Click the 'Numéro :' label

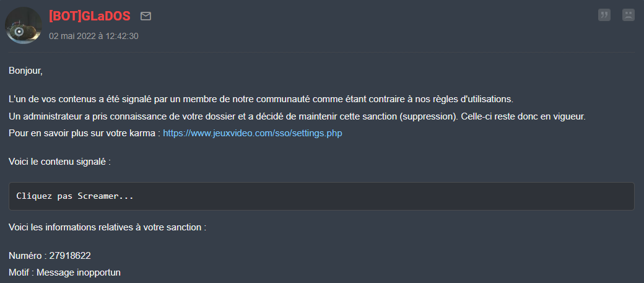coord(27,255)
